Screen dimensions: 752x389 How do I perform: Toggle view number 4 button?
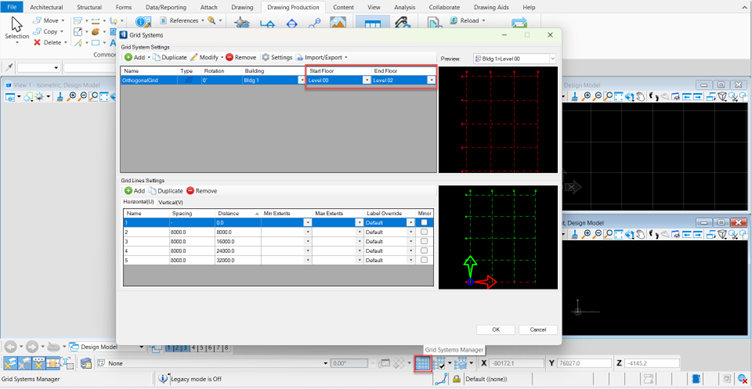point(194,348)
